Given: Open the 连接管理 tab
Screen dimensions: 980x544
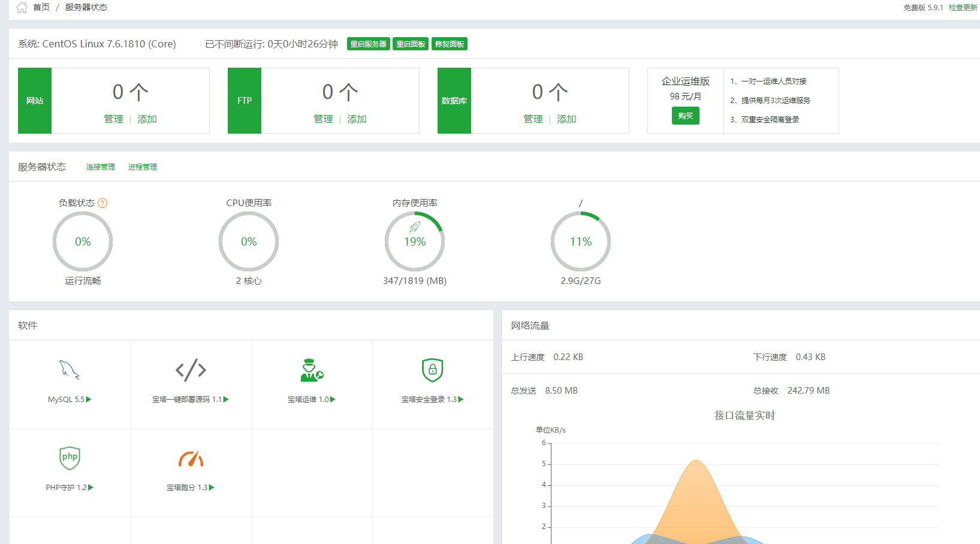Looking at the screenshot, I should [x=101, y=167].
